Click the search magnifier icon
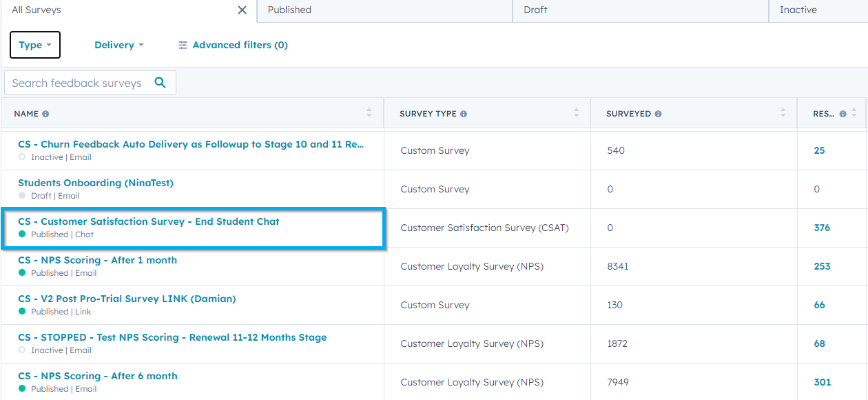This screenshot has height=400, width=868. coord(161,83)
